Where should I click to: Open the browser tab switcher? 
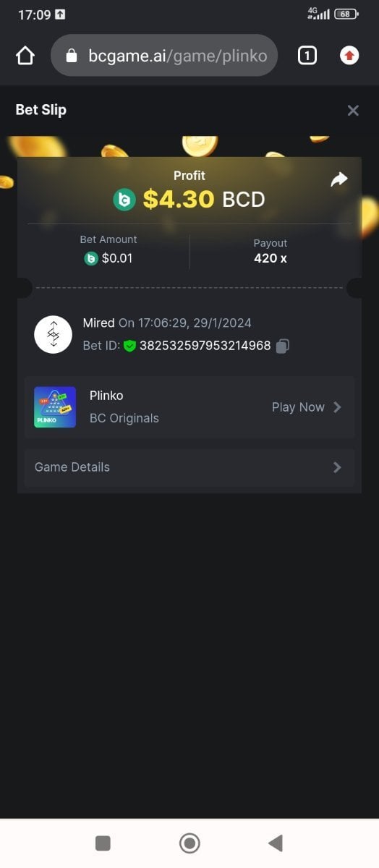coord(307,56)
